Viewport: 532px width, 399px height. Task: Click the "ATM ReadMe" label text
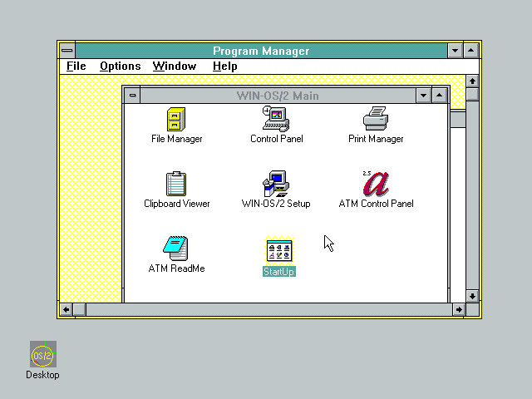pos(176,268)
